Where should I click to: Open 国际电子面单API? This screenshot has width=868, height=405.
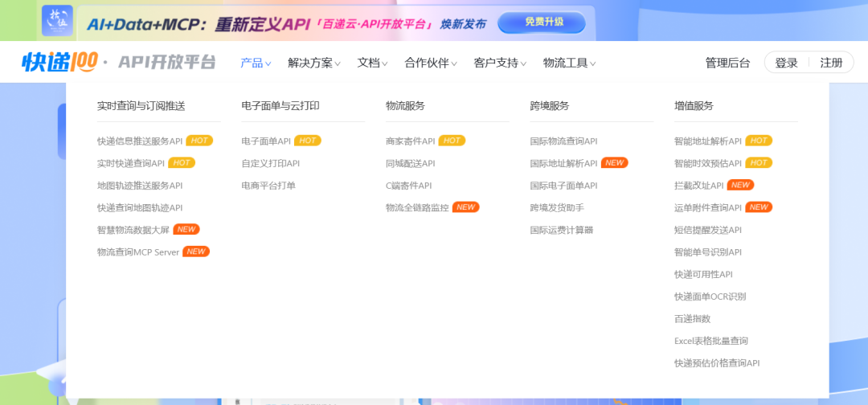(563, 186)
